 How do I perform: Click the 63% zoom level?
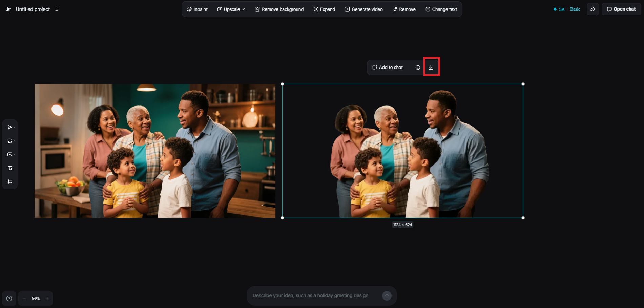pyautogui.click(x=36, y=299)
